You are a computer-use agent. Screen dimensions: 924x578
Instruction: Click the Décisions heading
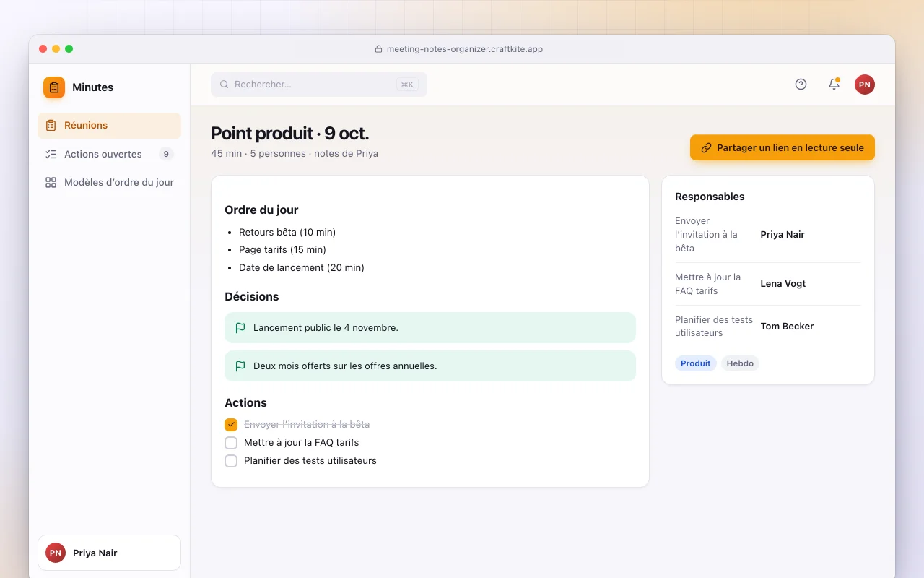pyautogui.click(x=251, y=297)
